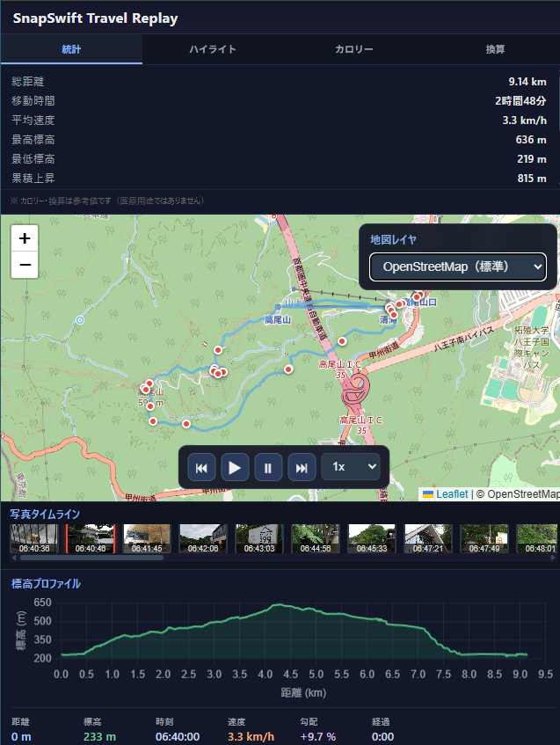Click the 最高標高 value 636 m
560x745 pixels.
[x=531, y=140]
